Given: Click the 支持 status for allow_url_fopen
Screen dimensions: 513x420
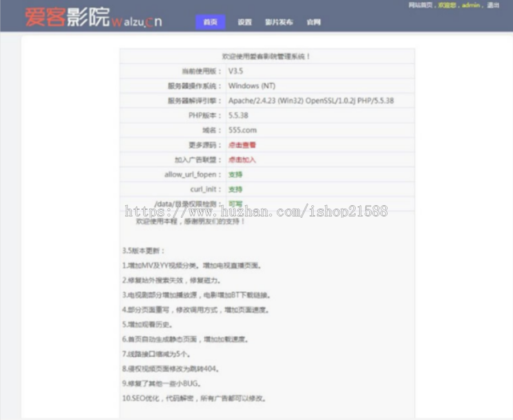Looking at the screenshot, I should (x=234, y=174).
